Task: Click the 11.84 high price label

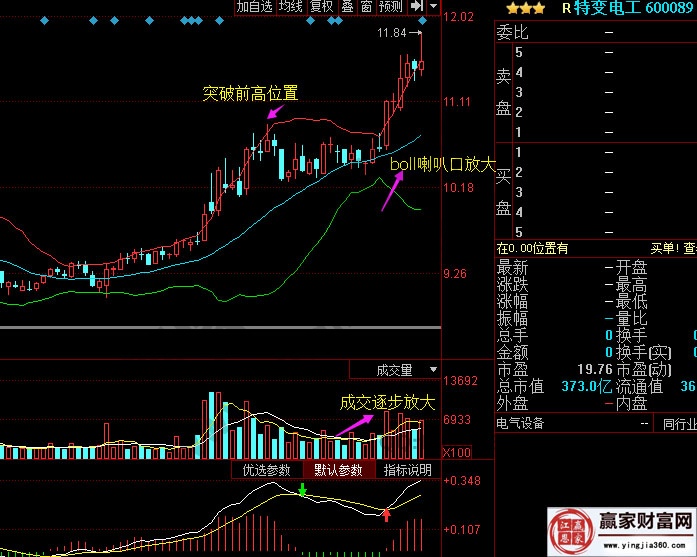Action: pos(392,33)
